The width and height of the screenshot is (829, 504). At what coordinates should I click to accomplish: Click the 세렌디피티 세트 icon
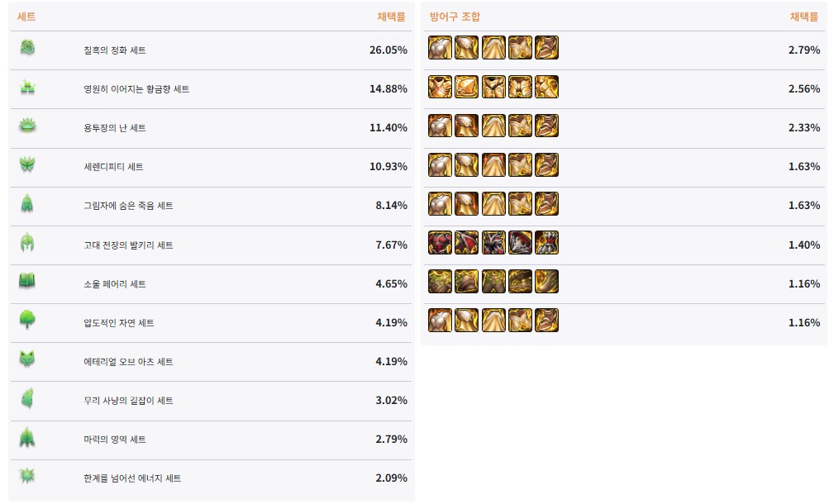[x=27, y=165]
